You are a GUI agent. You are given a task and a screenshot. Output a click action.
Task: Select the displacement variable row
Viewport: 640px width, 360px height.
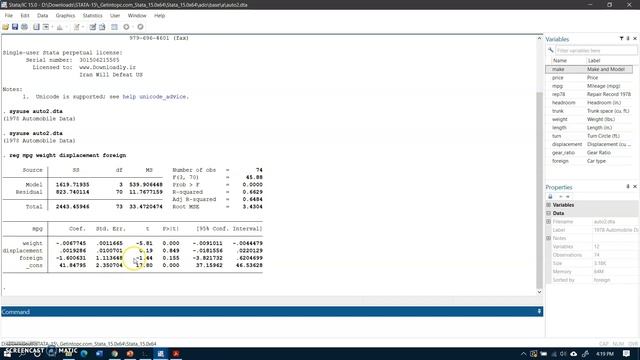pos(589,144)
